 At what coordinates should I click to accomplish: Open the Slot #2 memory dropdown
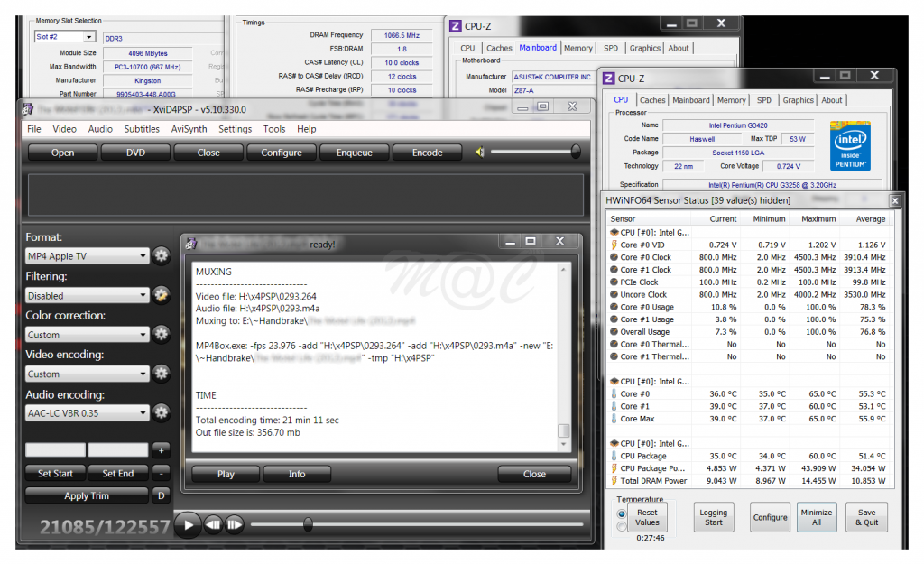point(64,37)
